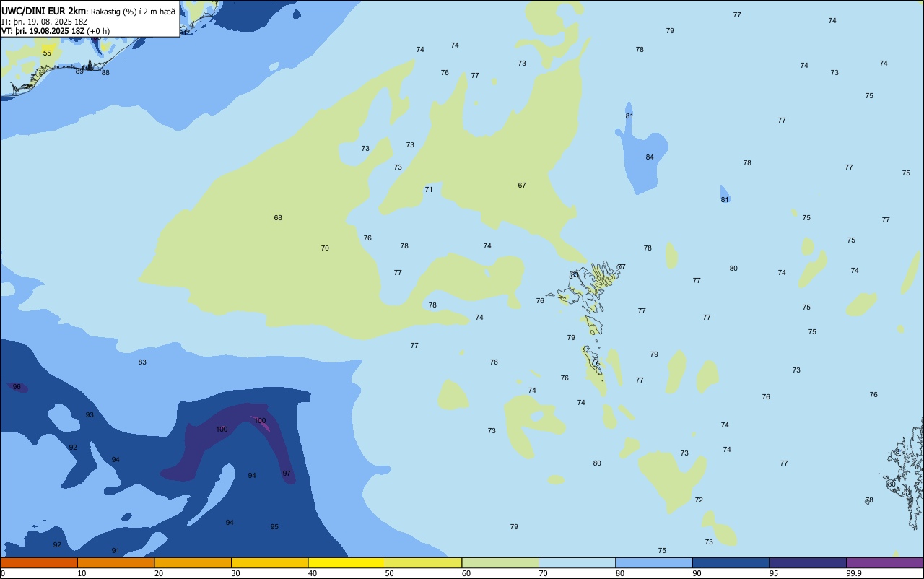Click the legend tick label "30"
924x579 pixels.
point(235,573)
